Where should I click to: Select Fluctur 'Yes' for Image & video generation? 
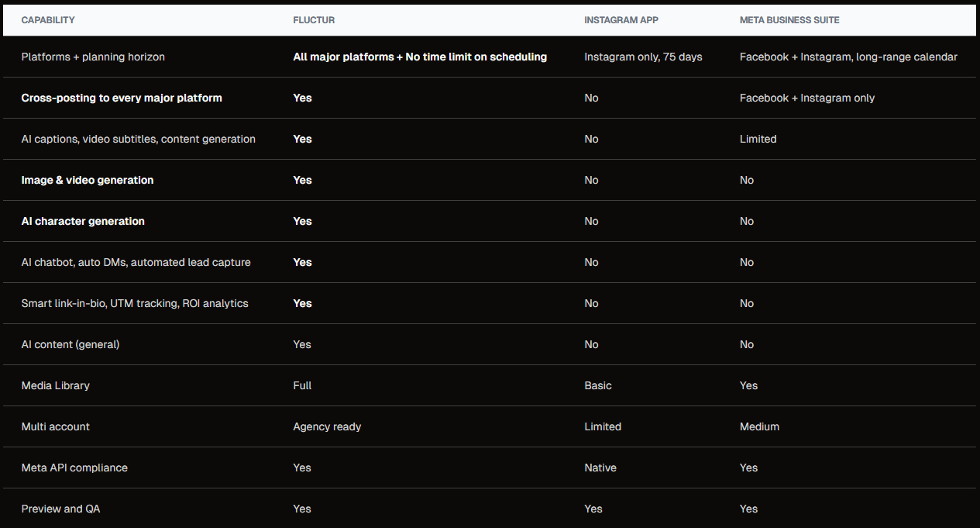[302, 180]
